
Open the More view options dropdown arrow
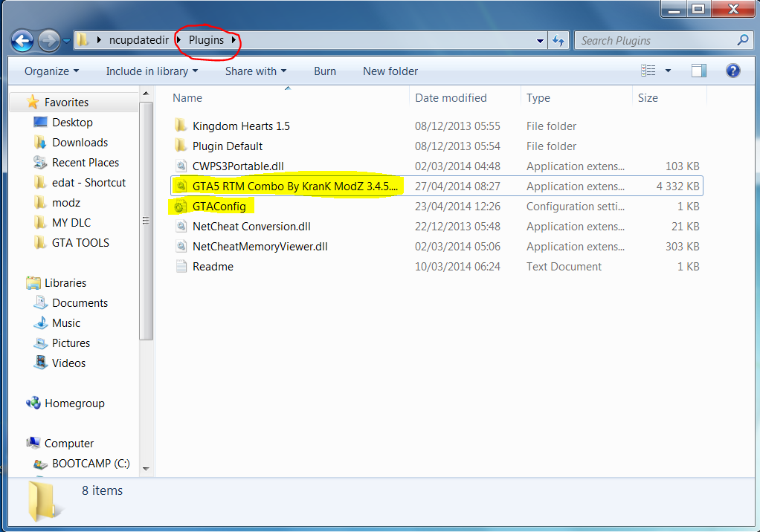(668, 71)
